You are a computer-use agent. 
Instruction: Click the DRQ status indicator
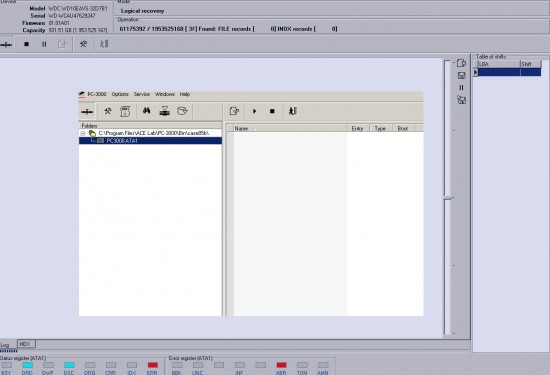pyautogui.click(x=90, y=365)
